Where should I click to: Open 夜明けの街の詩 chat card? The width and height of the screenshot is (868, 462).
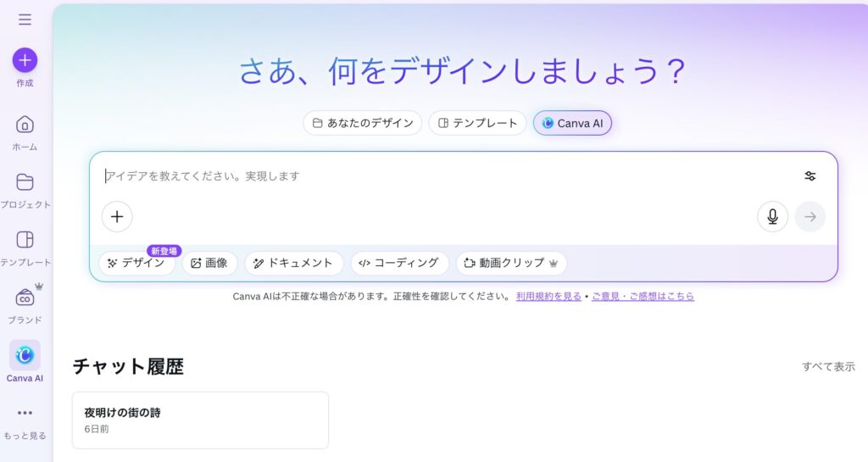pyautogui.click(x=200, y=420)
